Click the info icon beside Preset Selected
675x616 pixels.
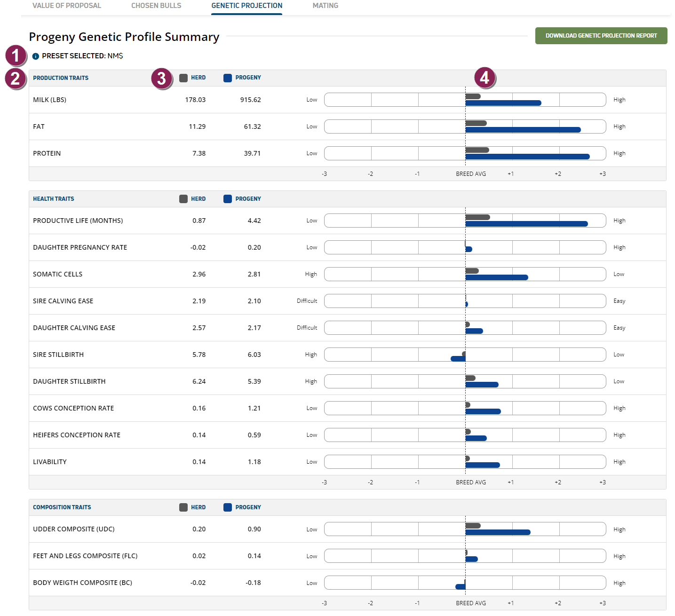click(36, 56)
